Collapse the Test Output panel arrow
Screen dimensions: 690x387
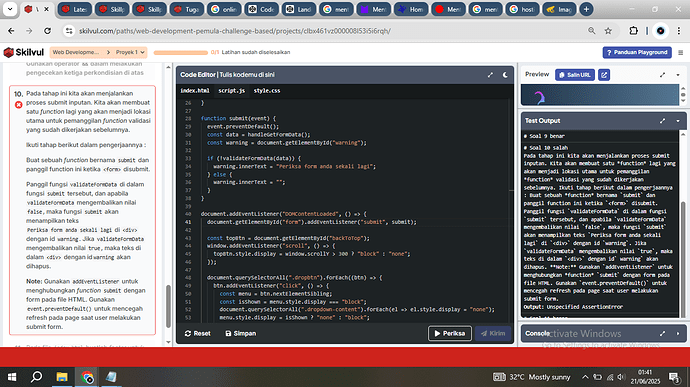[x=678, y=121]
